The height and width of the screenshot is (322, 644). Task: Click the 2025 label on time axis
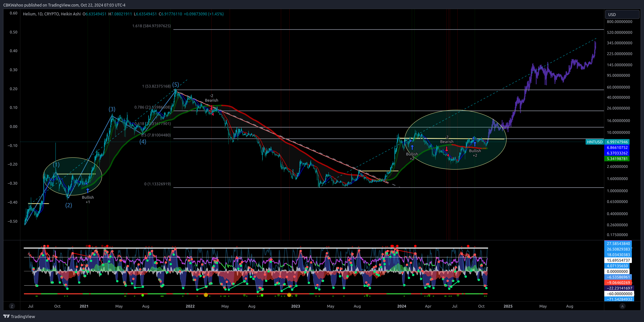tap(508, 306)
